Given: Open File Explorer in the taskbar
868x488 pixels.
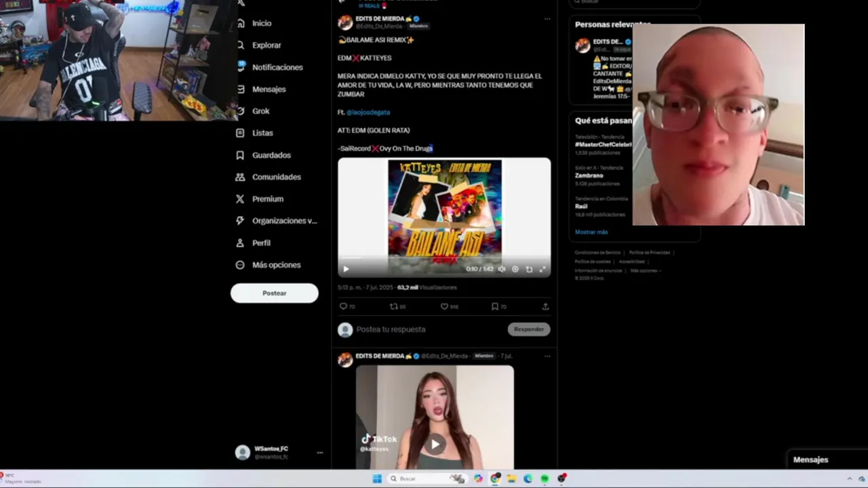Looking at the screenshot, I should click(511, 479).
